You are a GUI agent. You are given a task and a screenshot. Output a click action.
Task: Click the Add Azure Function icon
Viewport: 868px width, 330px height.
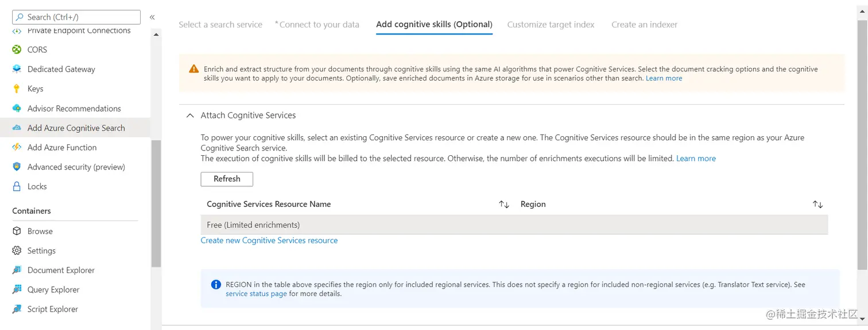coord(17,147)
